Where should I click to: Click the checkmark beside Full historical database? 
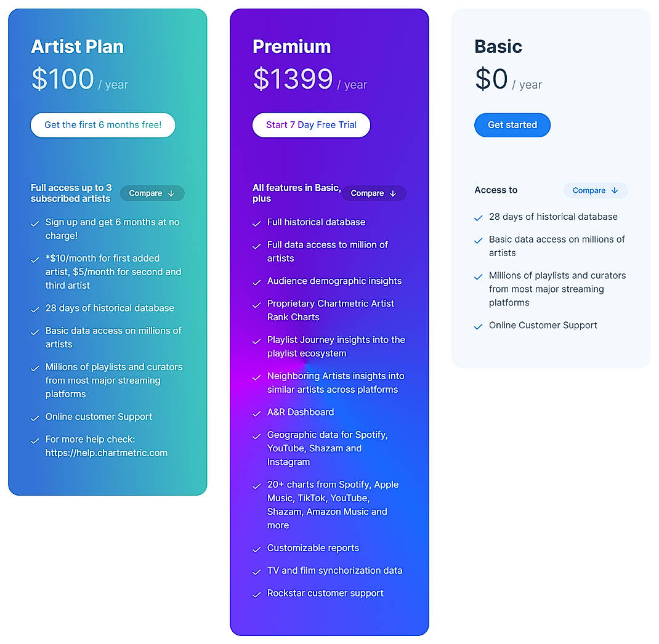pyautogui.click(x=256, y=223)
